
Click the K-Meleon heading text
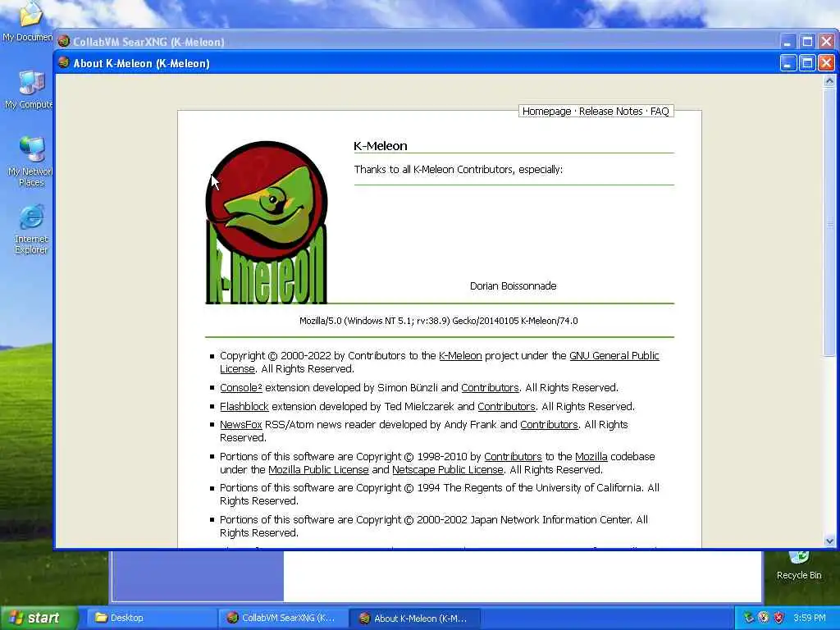coord(381,146)
